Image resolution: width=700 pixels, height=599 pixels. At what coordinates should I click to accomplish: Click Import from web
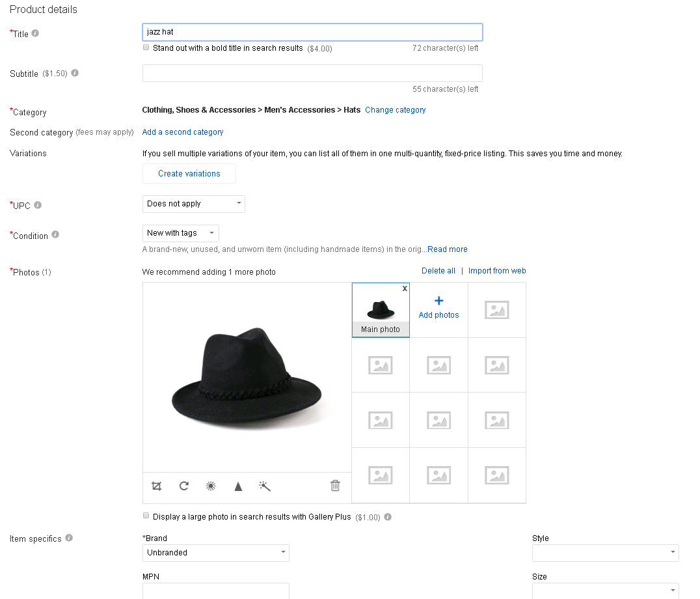point(497,270)
